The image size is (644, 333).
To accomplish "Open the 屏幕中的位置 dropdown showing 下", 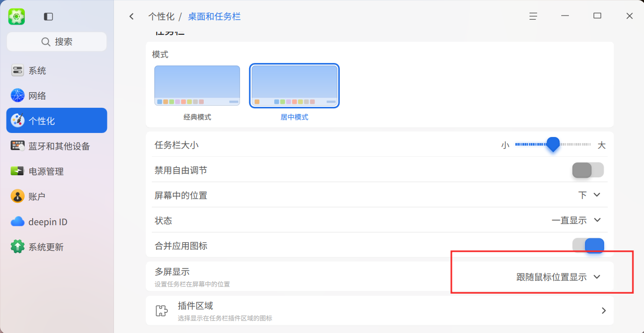I will coord(590,195).
